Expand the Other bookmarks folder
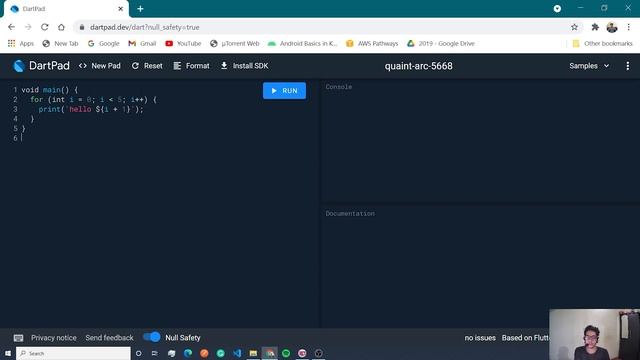This screenshot has height=360, width=640. pos(602,43)
